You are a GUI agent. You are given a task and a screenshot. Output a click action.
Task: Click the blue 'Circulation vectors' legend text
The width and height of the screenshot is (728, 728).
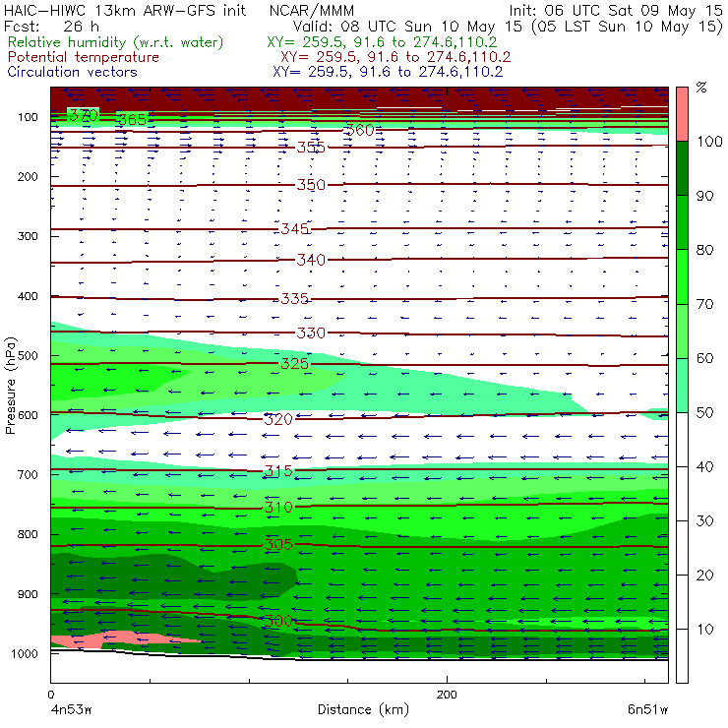[x=72, y=72]
